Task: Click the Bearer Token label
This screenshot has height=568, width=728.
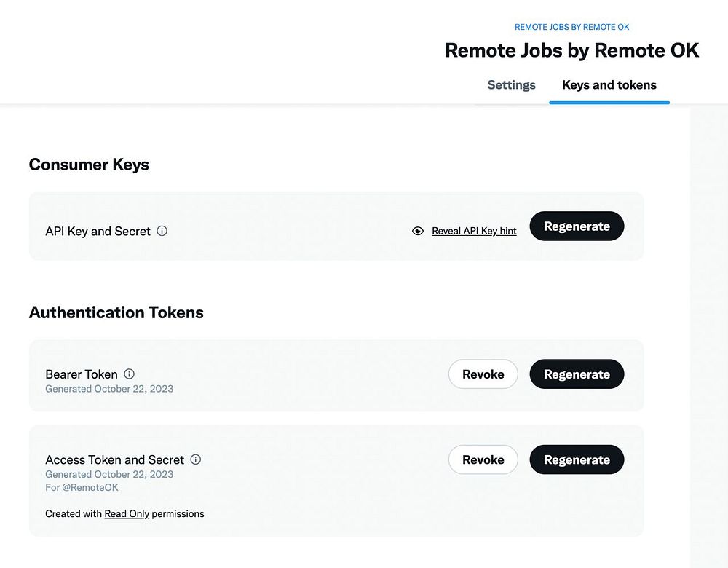Action: click(82, 374)
